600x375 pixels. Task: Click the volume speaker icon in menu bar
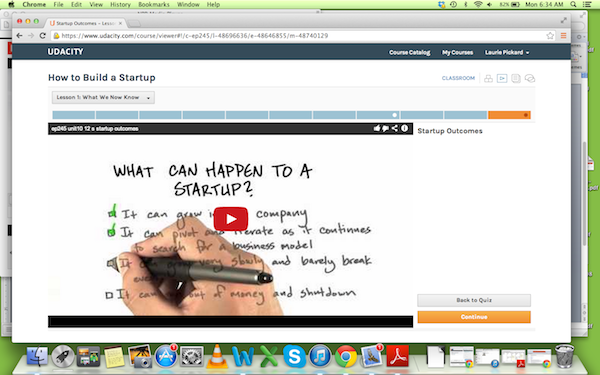[489, 4]
